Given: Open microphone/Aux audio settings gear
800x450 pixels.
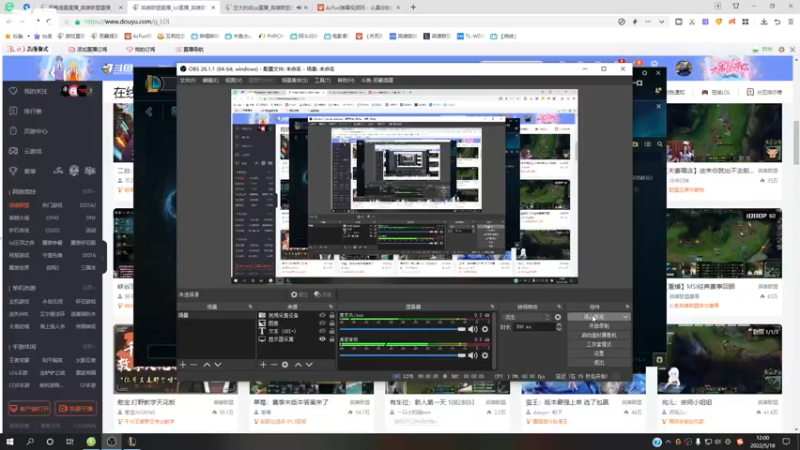Looking at the screenshot, I should (x=485, y=329).
